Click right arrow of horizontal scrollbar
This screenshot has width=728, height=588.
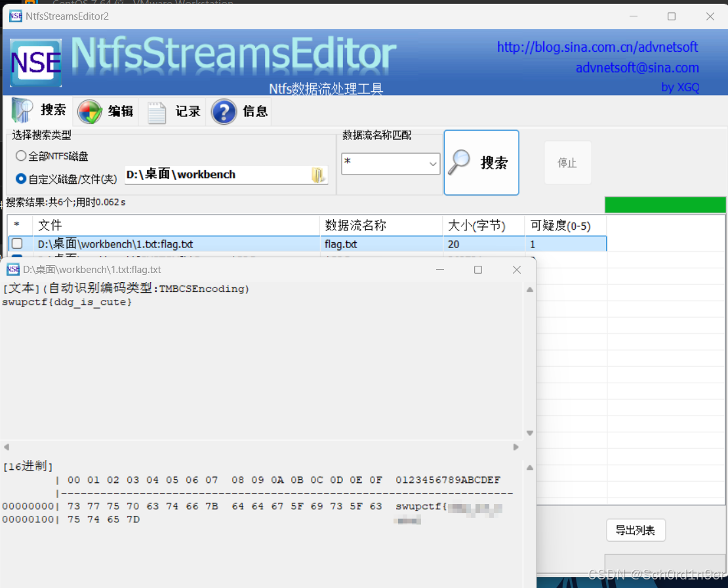[516, 447]
